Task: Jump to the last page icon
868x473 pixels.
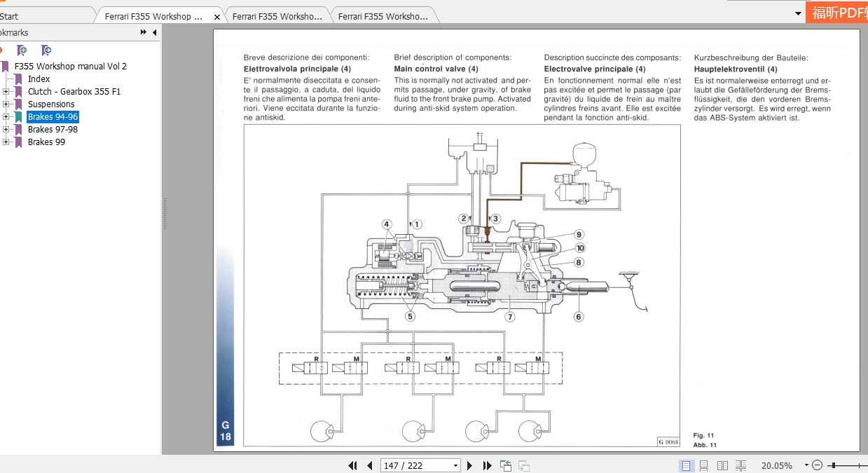Action: [487, 465]
